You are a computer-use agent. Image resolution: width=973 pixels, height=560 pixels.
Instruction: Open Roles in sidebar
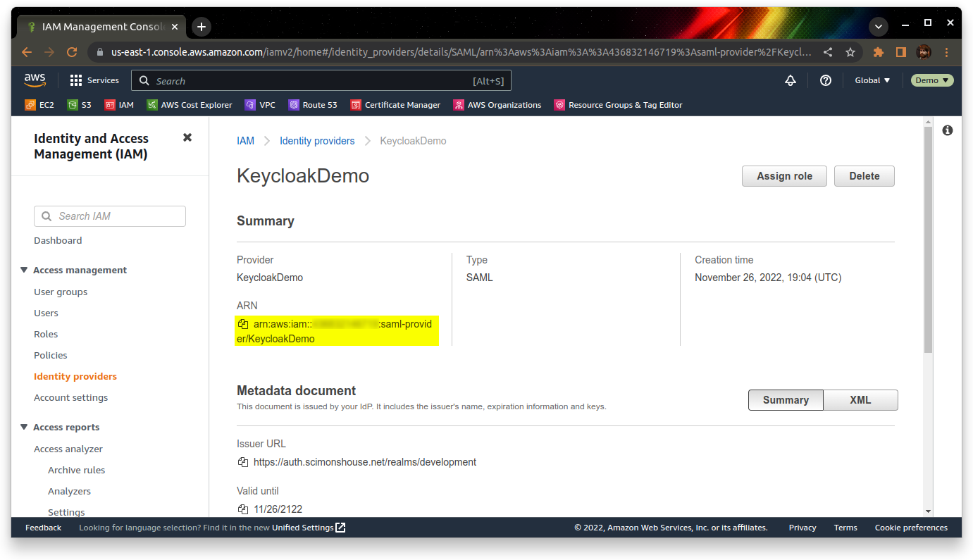point(46,334)
